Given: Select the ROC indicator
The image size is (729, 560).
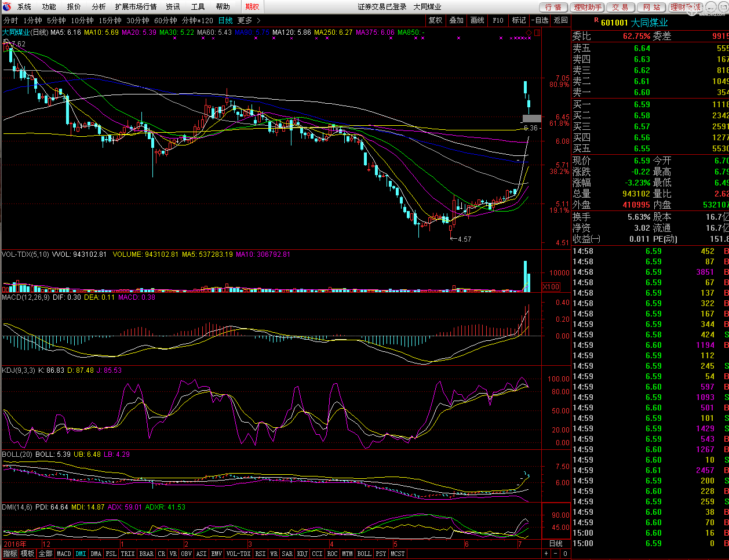Looking at the screenshot, I should point(333,554).
